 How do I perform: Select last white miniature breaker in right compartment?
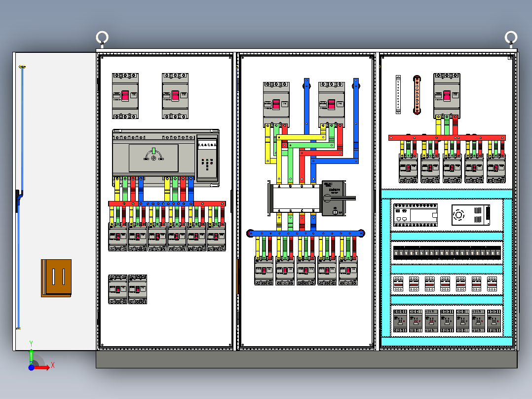(492, 284)
